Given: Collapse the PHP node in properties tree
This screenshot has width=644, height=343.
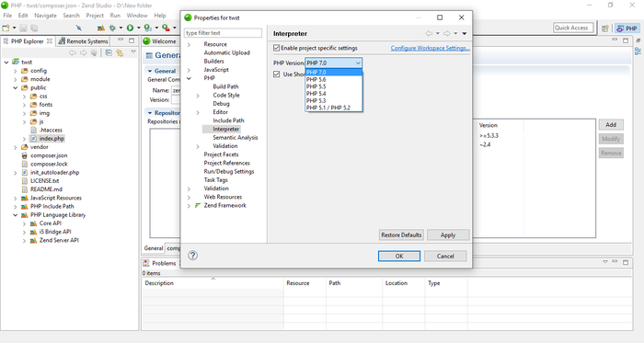Looking at the screenshot, I should [x=189, y=78].
